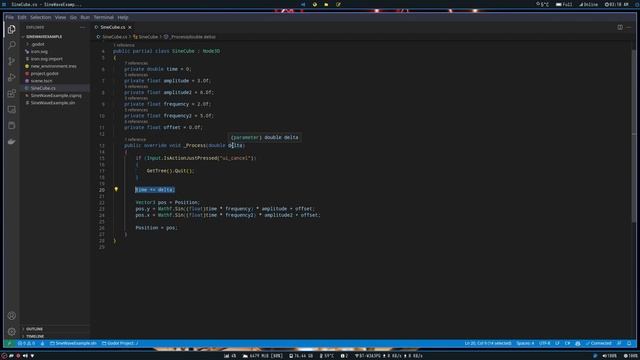Open the Accounts icon in activity bar
The image size is (640, 360).
coord(11,316)
